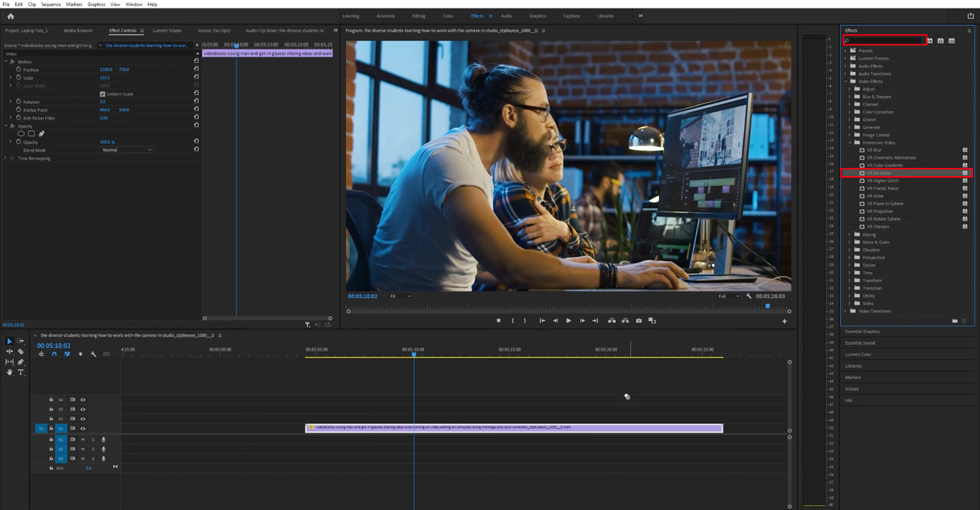
Task: Expand Time Remapping effect
Action: click(x=6, y=159)
